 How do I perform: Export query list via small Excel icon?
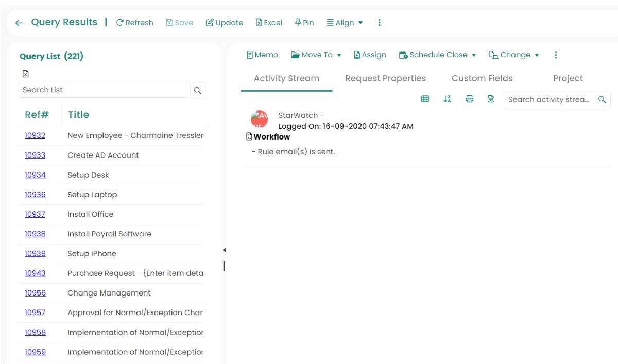[25, 74]
